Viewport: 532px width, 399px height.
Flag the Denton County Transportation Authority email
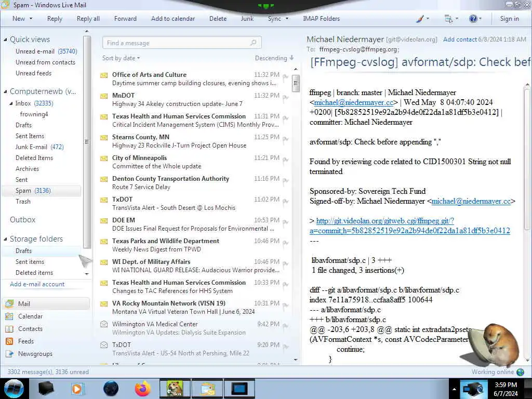click(x=285, y=181)
